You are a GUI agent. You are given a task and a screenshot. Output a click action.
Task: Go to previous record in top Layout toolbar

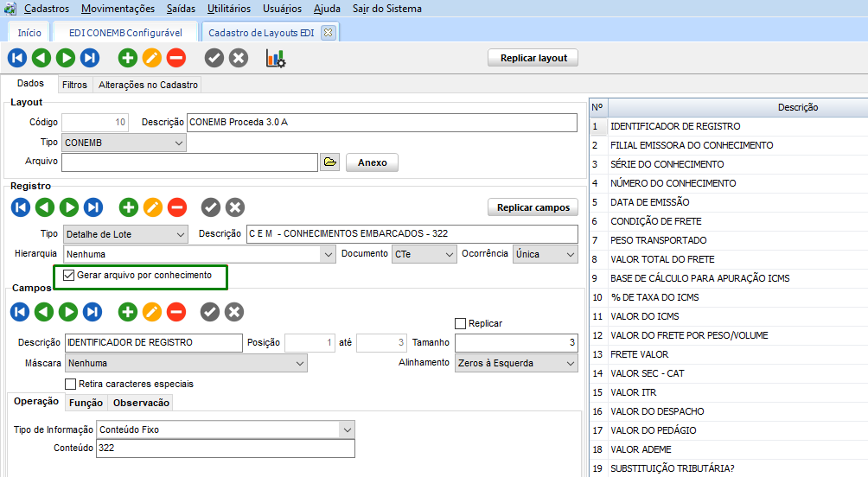tap(41, 58)
